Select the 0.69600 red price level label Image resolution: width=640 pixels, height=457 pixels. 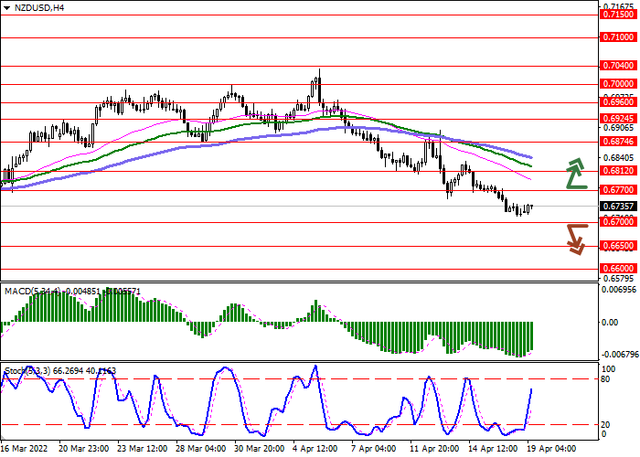tap(619, 102)
